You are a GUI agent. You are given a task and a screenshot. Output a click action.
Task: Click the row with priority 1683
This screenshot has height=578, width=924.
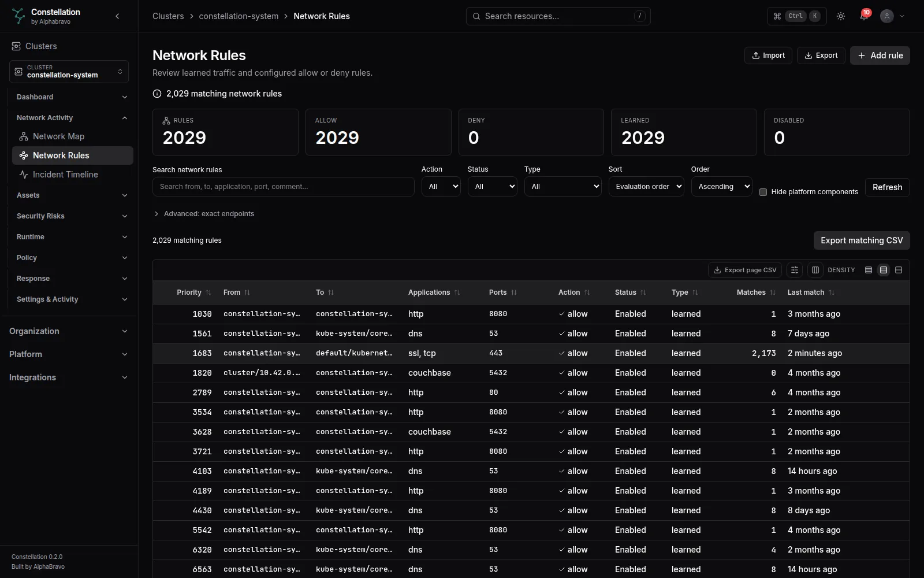(x=531, y=353)
